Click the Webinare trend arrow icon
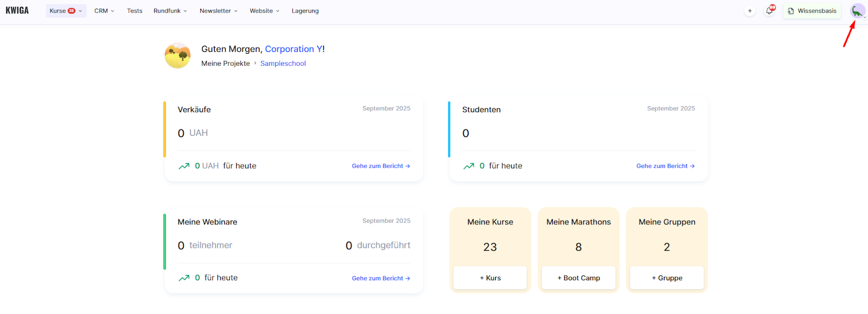 tap(184, 278)
